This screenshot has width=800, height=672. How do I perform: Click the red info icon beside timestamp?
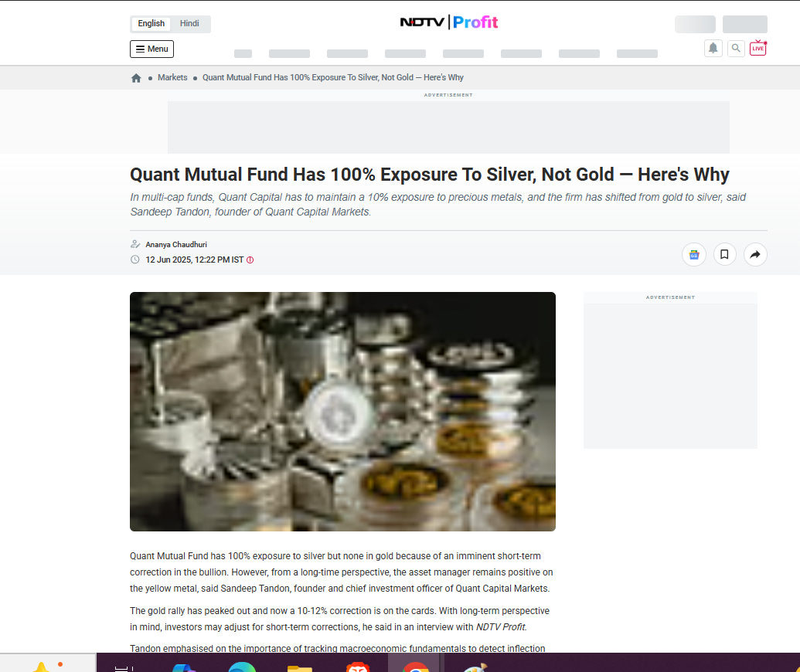250,260
